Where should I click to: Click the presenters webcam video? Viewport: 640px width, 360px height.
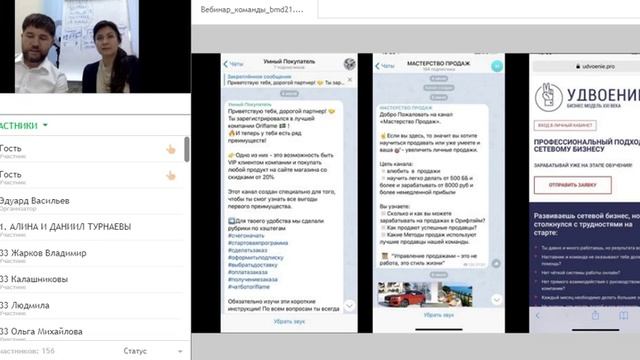coord(77,47)
